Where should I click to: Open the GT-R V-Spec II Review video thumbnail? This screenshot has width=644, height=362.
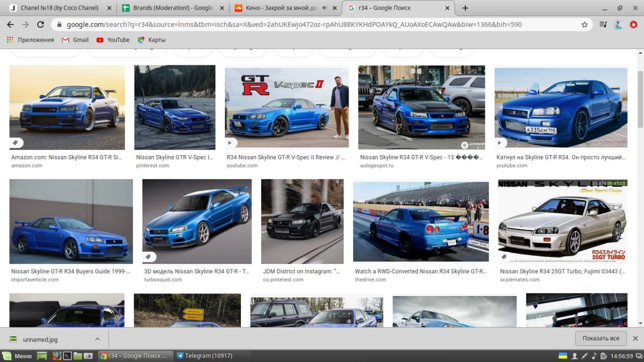pyautogui.click(x=287, y=107)
